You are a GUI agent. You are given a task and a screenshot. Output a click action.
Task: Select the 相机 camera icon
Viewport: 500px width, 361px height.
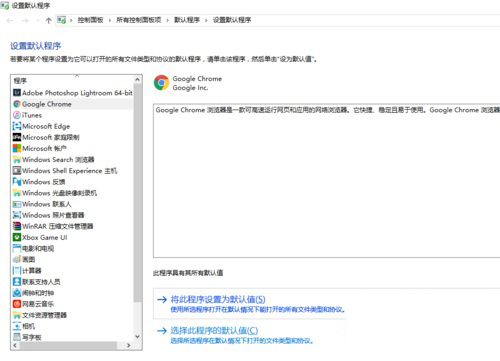(17, 326)
